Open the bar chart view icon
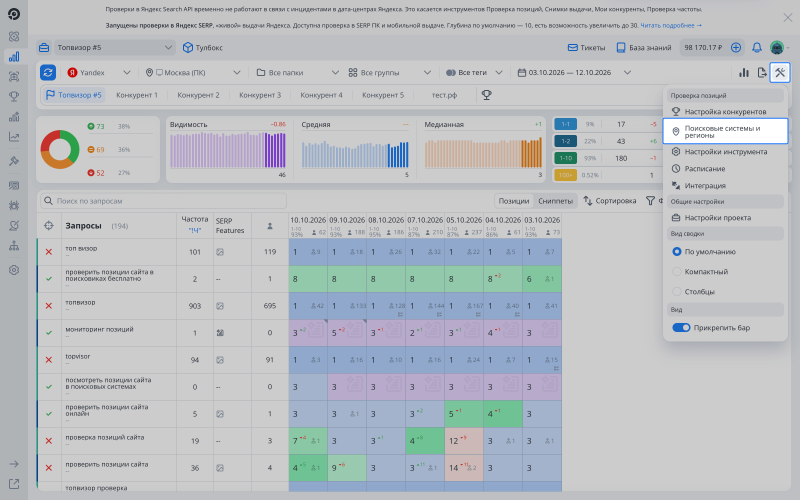 coord(744,72)
